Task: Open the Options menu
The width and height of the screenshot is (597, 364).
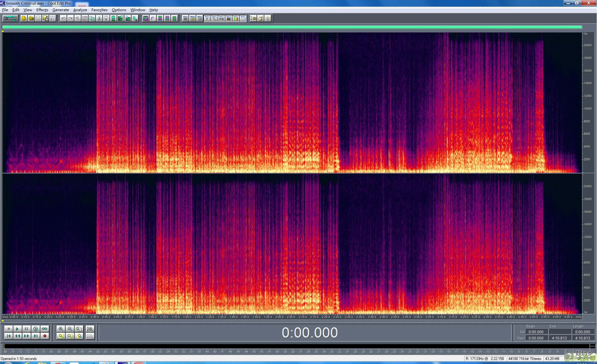Action: 119,10
